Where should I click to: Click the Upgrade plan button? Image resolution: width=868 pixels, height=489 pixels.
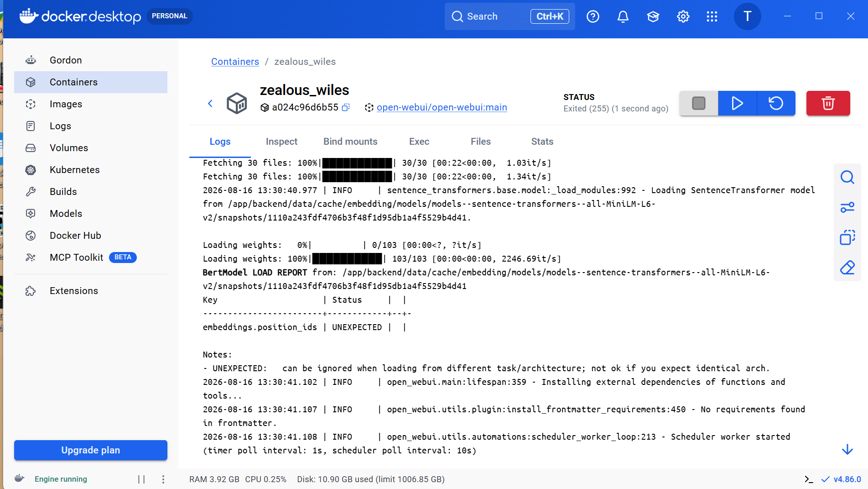[x=90, y=450]
